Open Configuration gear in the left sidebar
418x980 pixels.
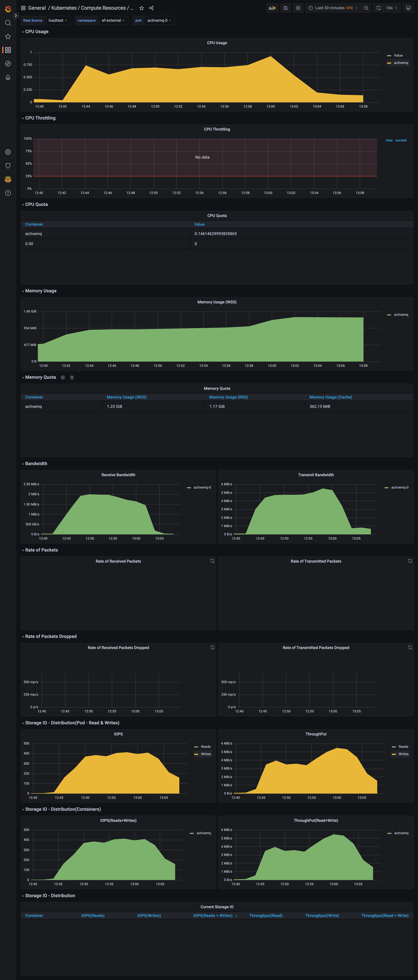8,152
